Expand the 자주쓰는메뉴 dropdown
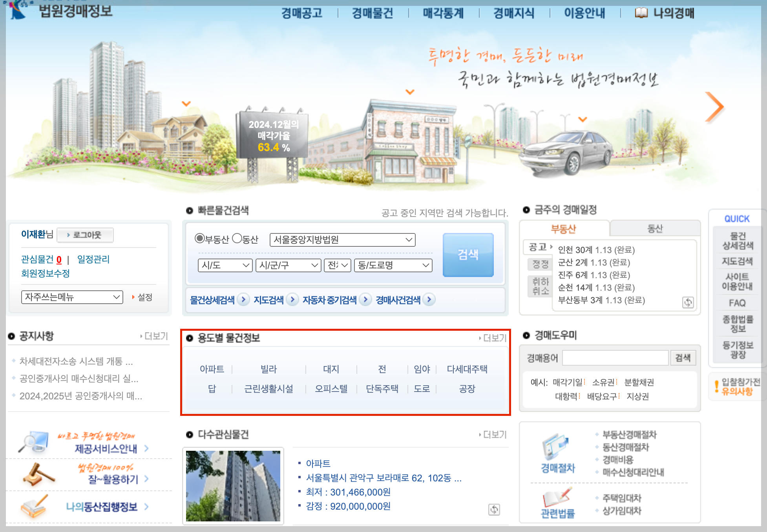Image resolution: width=767 pixels, height=532 pixels. pos(72,297)
